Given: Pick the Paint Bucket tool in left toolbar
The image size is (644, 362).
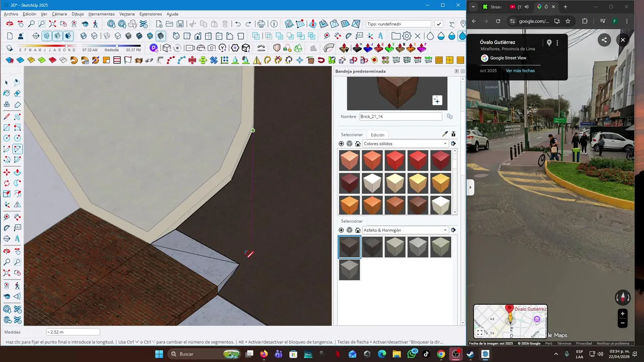Looking at the screenshot, I should 7,94.
